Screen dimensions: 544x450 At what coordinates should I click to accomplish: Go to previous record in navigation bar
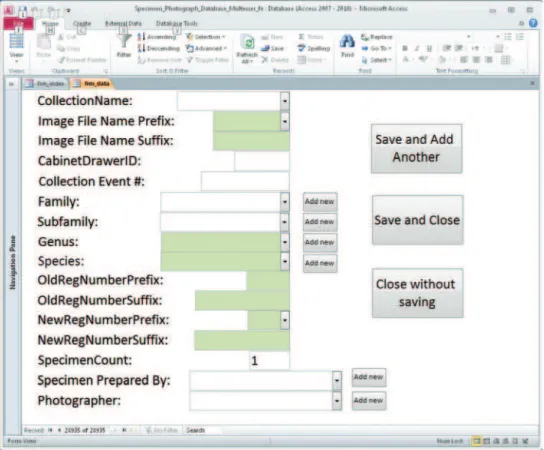click(x=59, y=430)
